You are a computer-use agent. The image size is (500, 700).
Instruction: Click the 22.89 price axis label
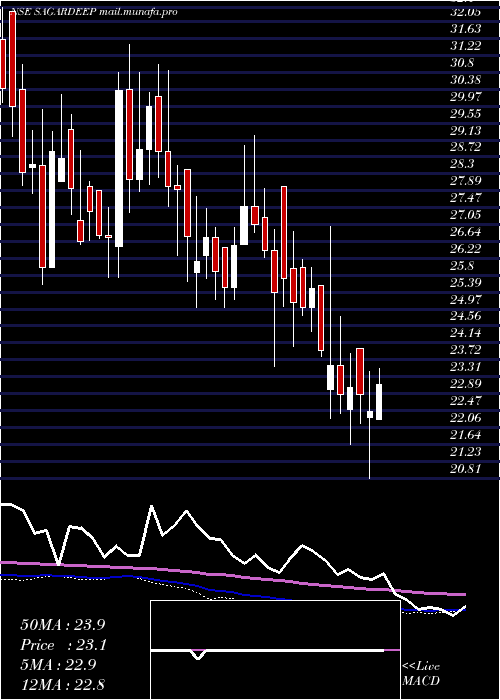coord(466,384)
